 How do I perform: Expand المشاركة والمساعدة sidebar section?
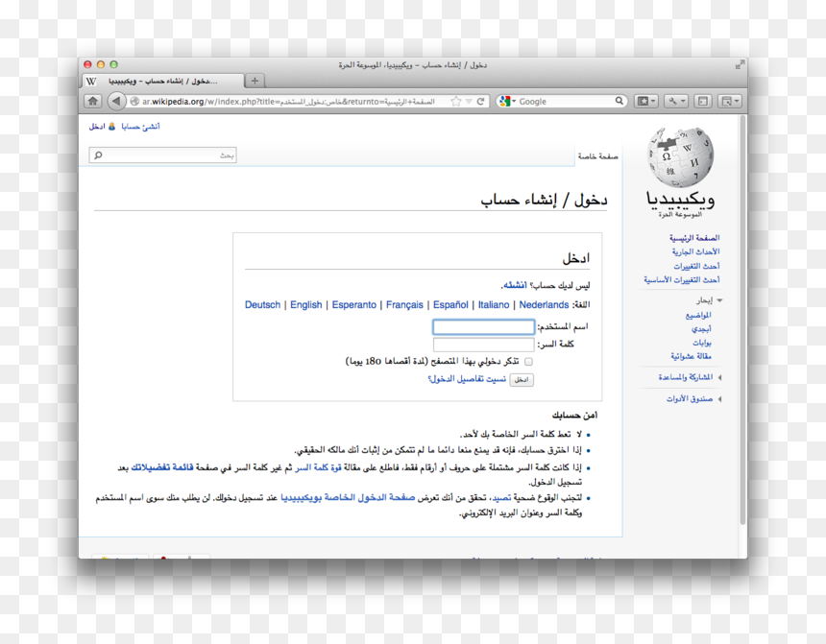[690, 377]
